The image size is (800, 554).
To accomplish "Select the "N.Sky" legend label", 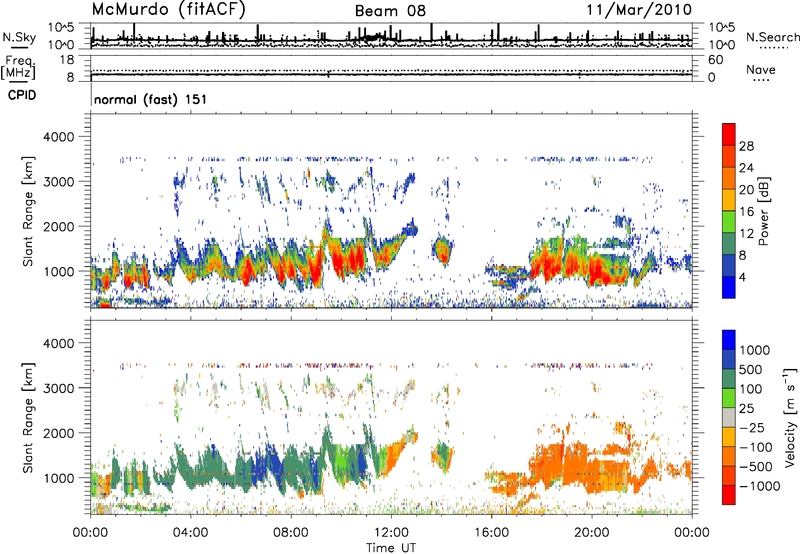I will point(19,37).
